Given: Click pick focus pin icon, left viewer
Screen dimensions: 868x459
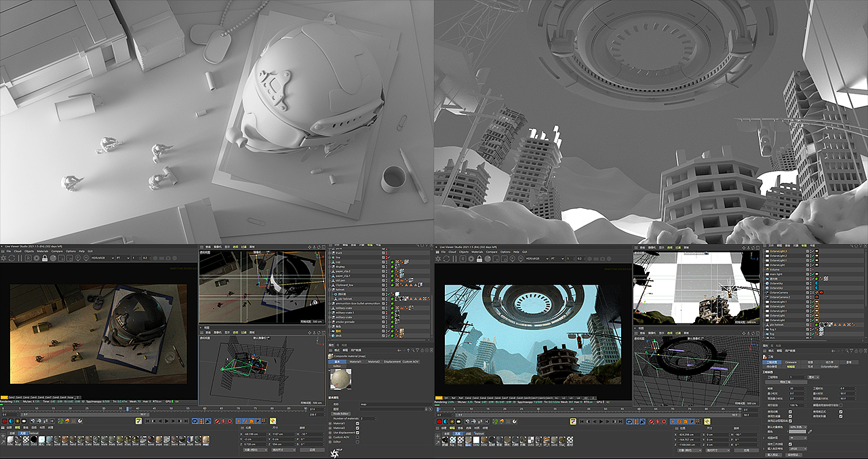Looking at the screenshot, I should 79,258.
